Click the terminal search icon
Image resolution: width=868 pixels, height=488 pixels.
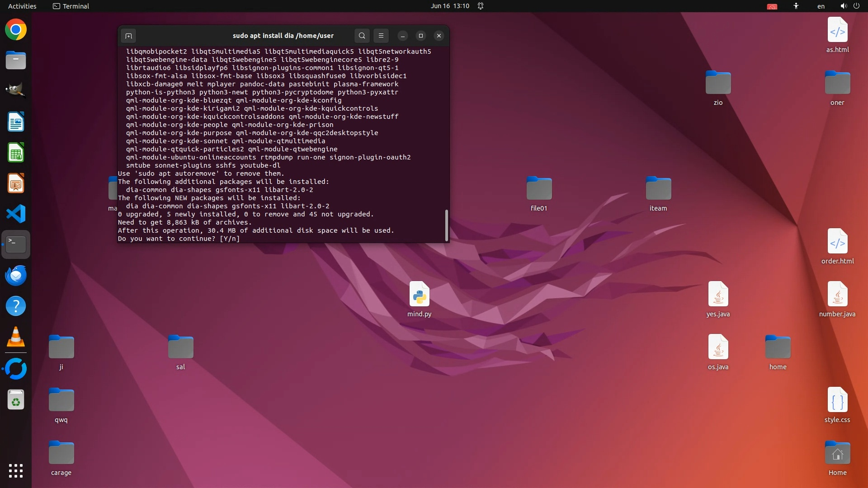(x=362, y=36)
